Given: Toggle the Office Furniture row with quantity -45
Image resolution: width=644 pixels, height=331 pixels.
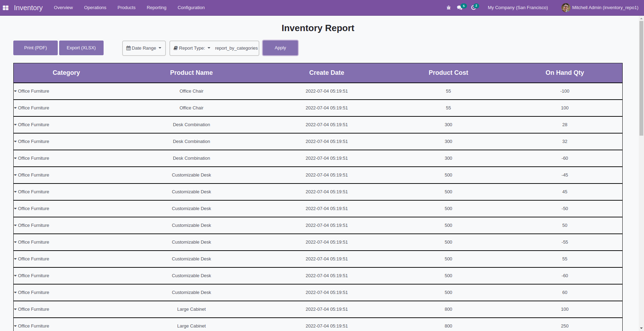Looking at the screenshot, I should click(x=15, y=175).
